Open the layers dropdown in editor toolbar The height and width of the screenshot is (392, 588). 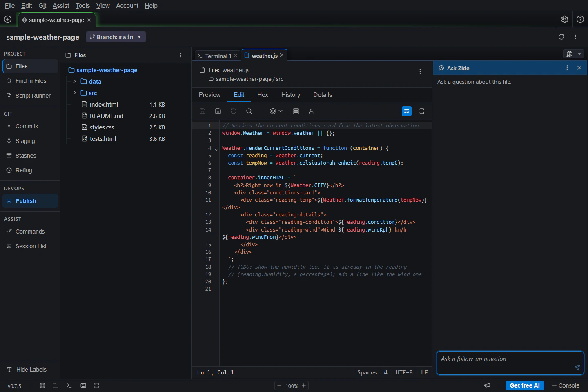pyautogui.click(x=276, y=111)
